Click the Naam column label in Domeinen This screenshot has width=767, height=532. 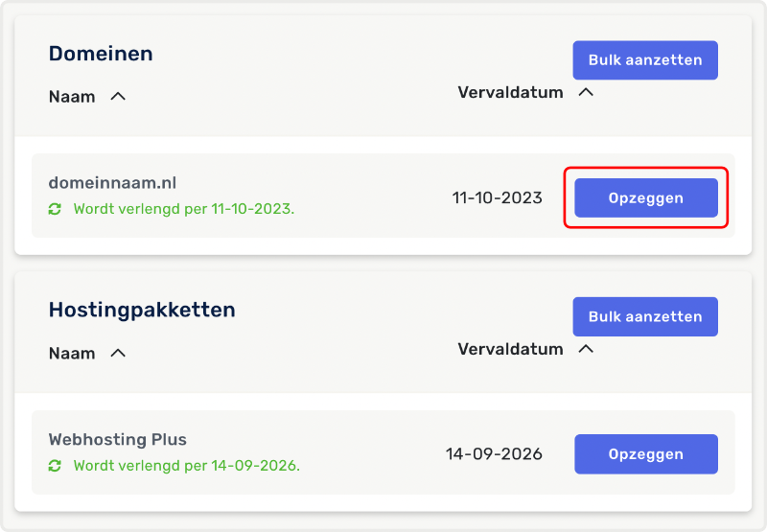pos(72,97)
